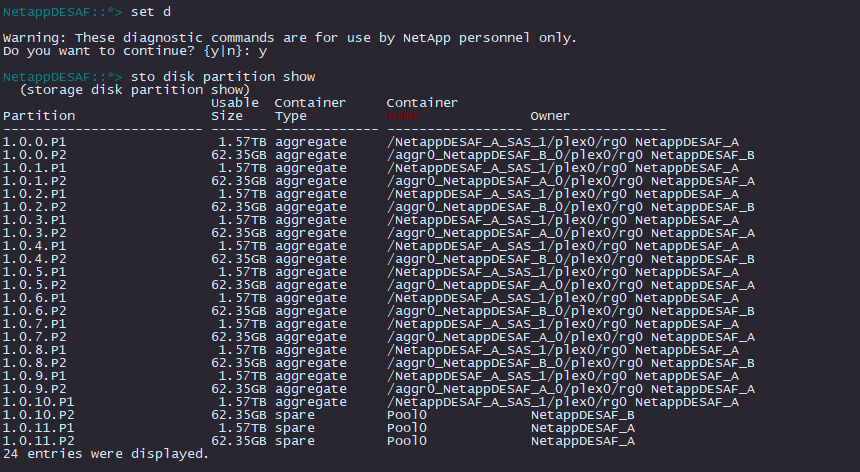
Task: Click the Container Type column header
Action: [310, 109]
